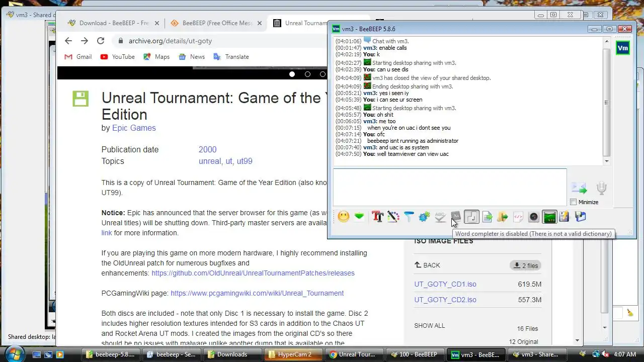The image size is (644, 362).
Task: Reload the archive.org page
Action: (x=101, y=41)
